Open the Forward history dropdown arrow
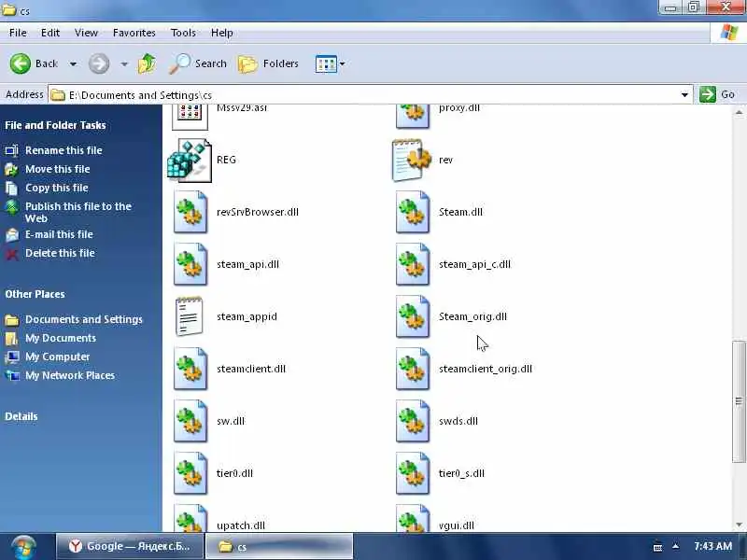The height and width of the screenshot is (560, 747). [x=124, y=63]
